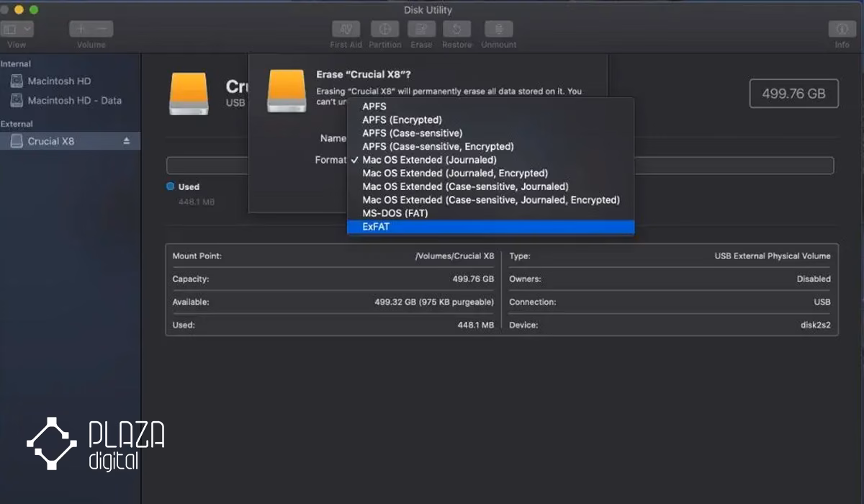Viewport: 864px width, 504px height.
Task: Choose APFS format option
Action: [490, 107]
